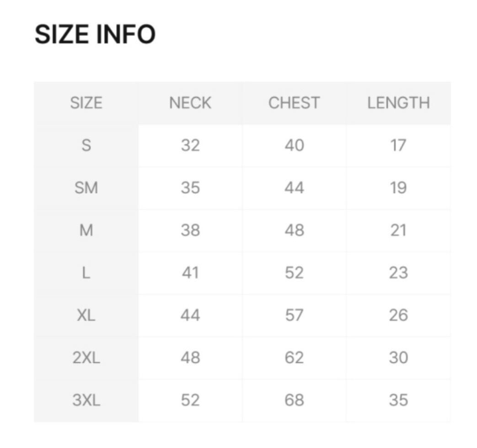Click the SM size row label

[86, 188]
